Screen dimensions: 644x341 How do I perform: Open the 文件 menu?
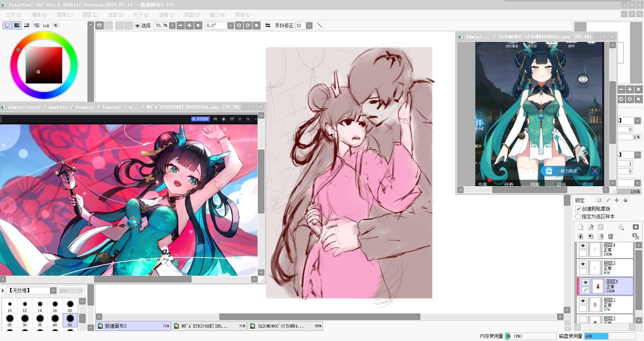(x=14, y=15)
